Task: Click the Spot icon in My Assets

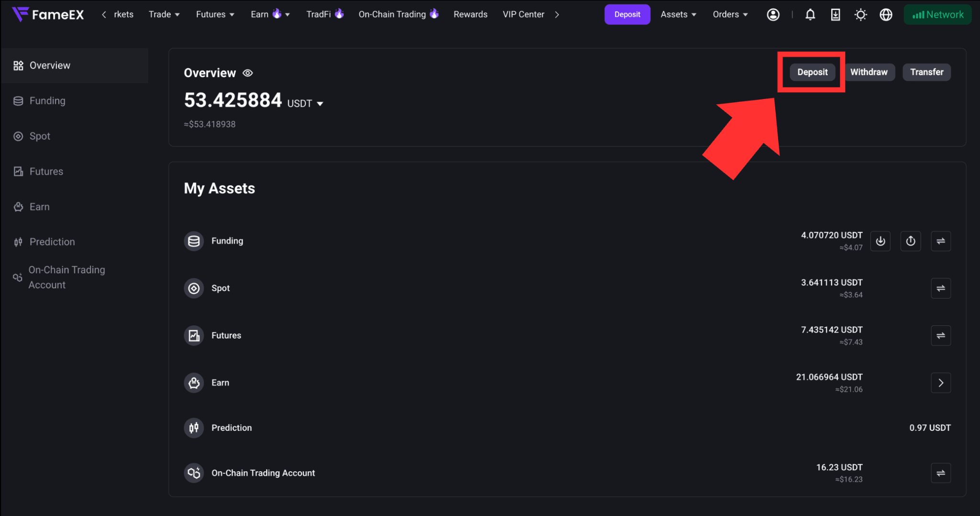Action: pyautogui.click(x=194, y=288)
